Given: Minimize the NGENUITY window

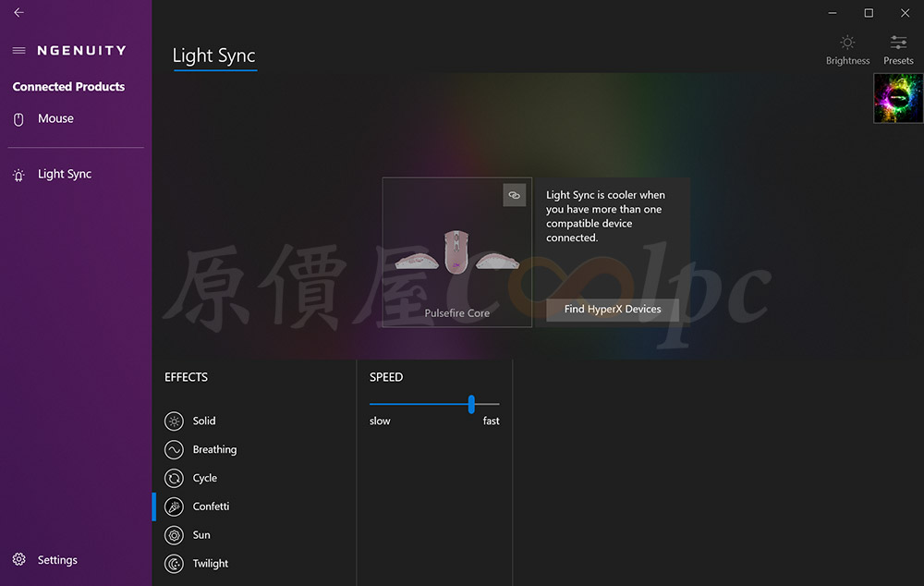Looking at the screenshot, I should [x=833, y=12].
